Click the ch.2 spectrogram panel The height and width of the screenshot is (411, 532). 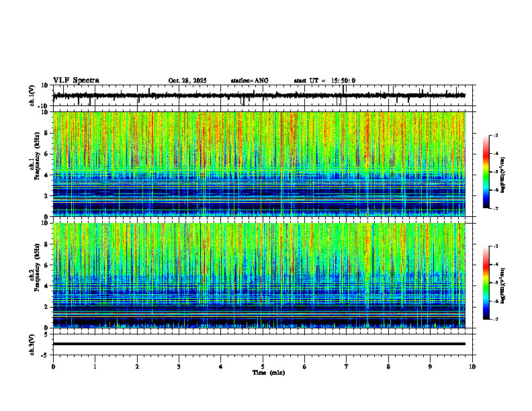coord(259,275)
